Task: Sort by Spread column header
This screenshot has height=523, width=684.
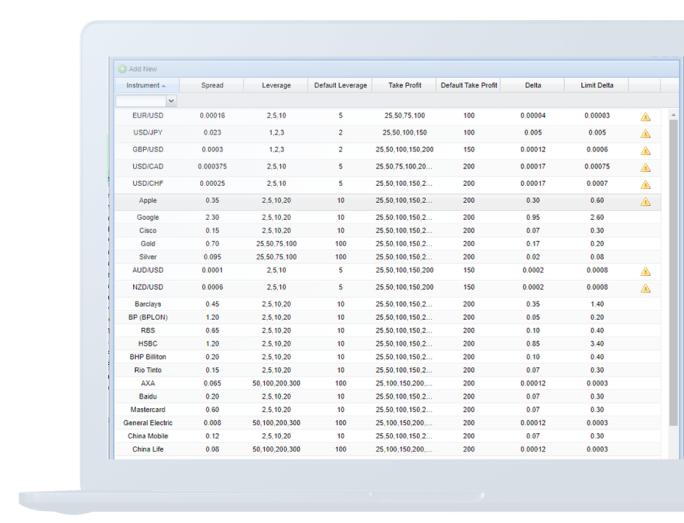Action: pos(212,85)
